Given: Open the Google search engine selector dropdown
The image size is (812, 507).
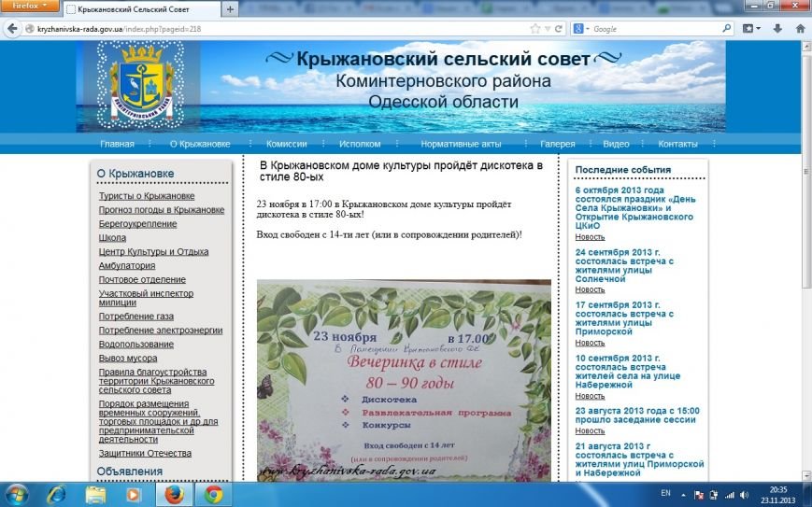Looking at the screenshot, I should click(x=581, y=29).
